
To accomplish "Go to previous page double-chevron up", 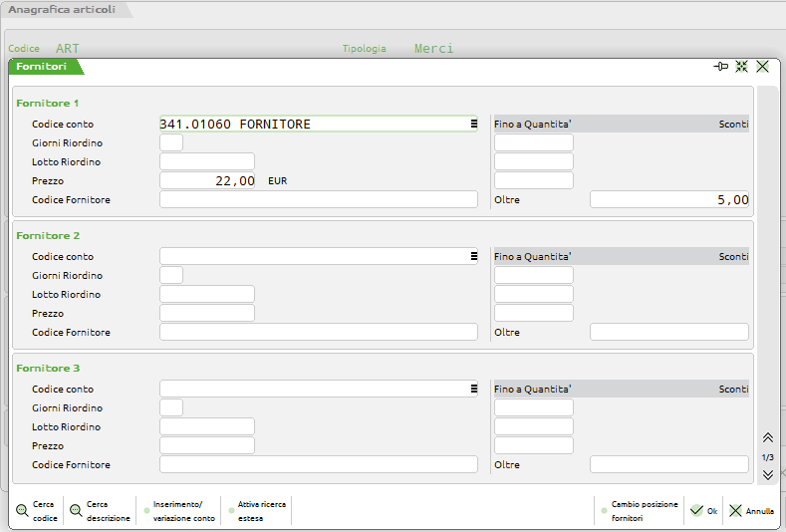I will 767,438.
